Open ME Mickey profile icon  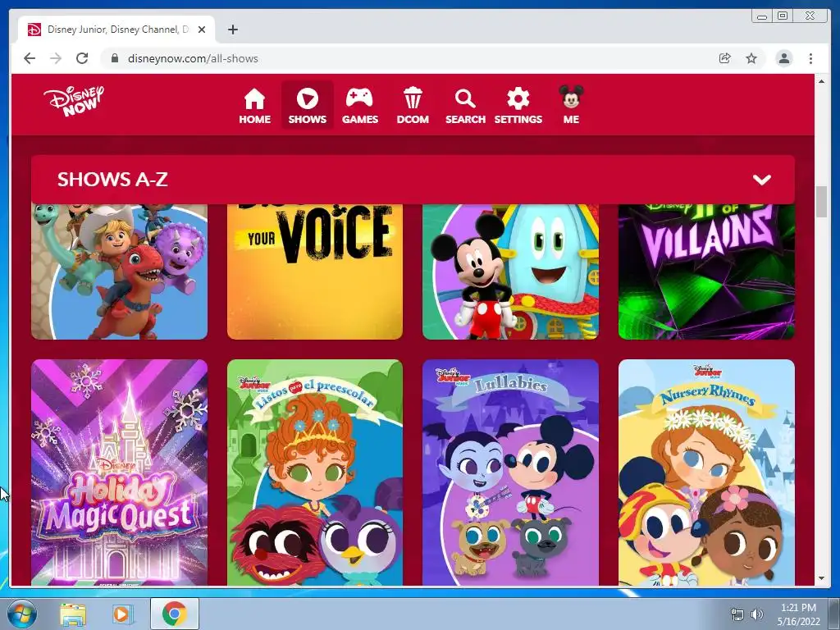tap(571, 105)
